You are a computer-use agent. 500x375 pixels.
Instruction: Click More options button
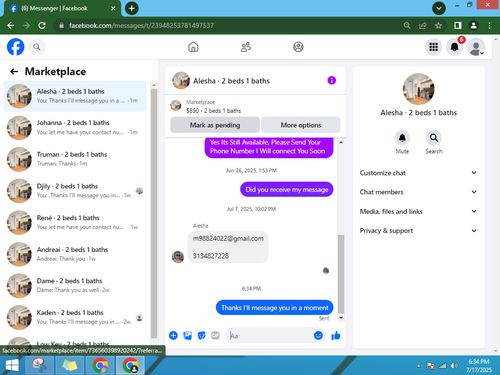(x=301, y=125)
